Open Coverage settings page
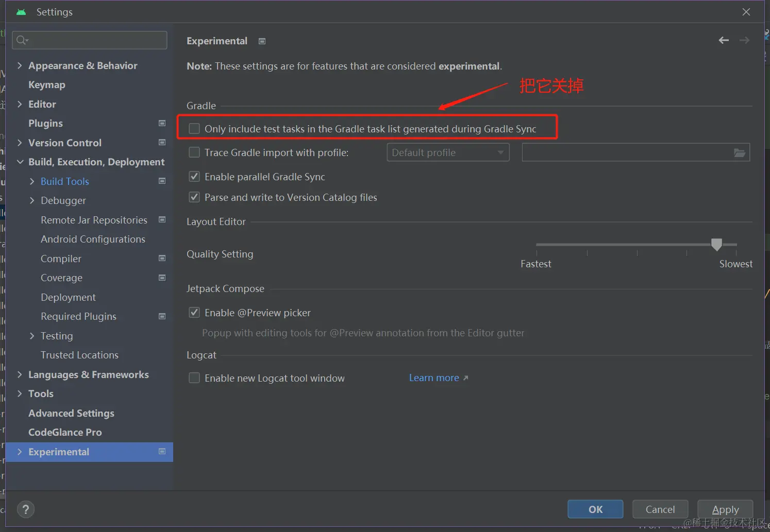 61,278
